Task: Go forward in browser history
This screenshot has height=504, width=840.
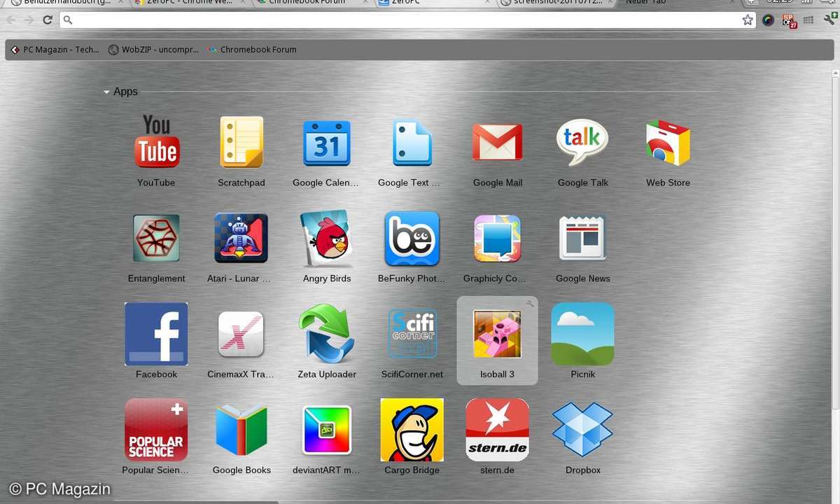Action: (29, 20)
